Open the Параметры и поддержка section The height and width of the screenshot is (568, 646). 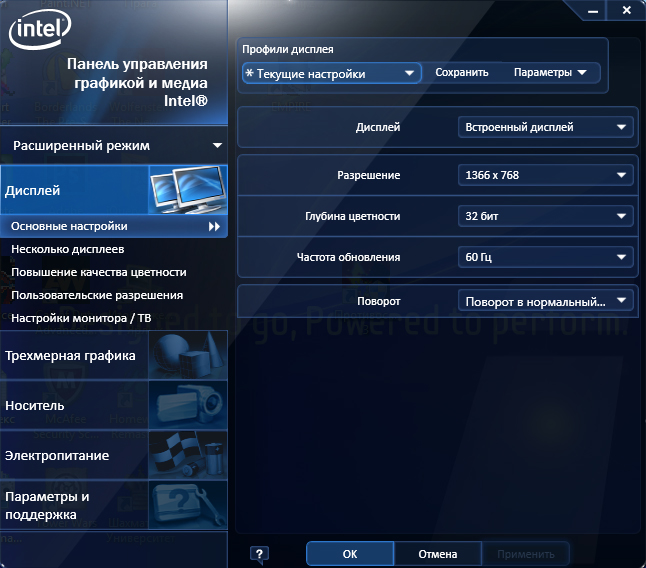tap(114, 505)
